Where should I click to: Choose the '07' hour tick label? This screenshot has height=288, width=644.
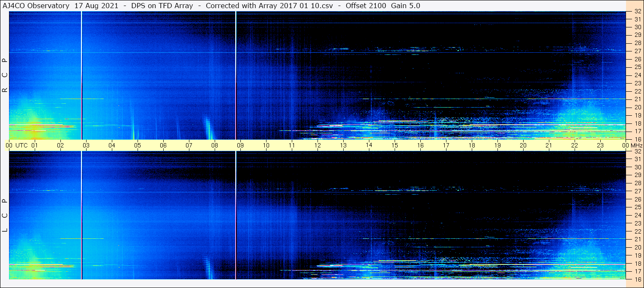pyautogui.click(x=189, y=145)
